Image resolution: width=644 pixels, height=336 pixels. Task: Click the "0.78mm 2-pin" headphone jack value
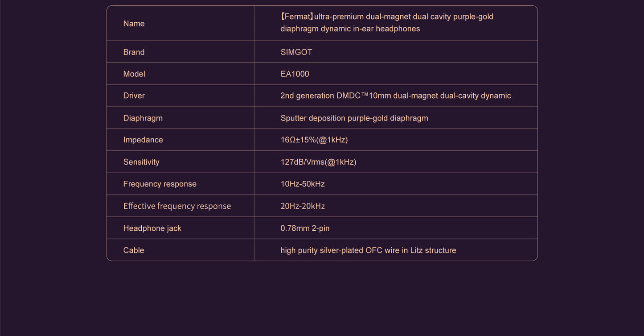click(x=305, y=228)
